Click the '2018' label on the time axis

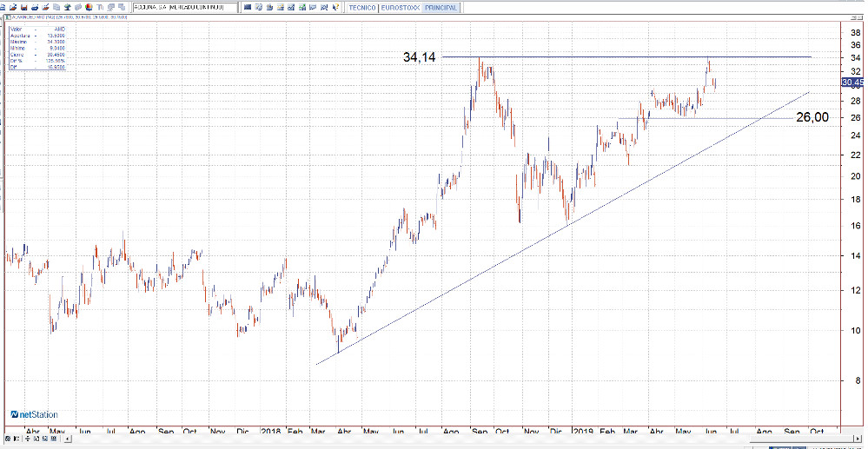[271, 431]
